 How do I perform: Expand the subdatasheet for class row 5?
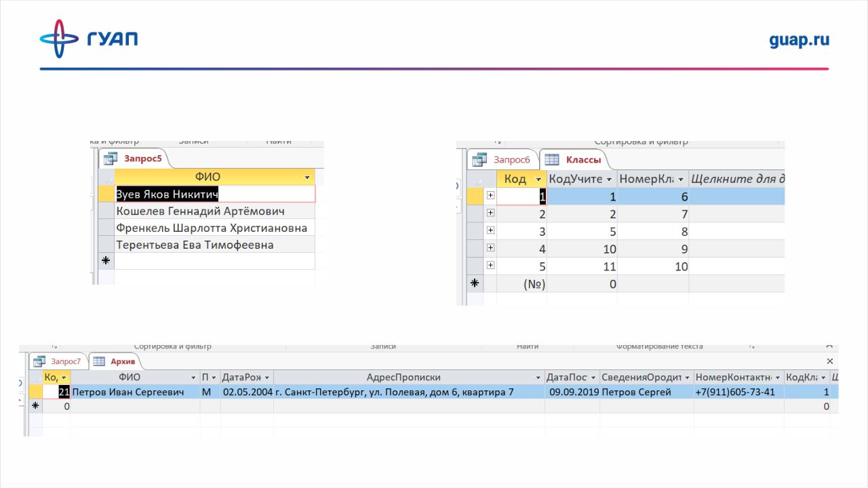click(x=490, y=266)
